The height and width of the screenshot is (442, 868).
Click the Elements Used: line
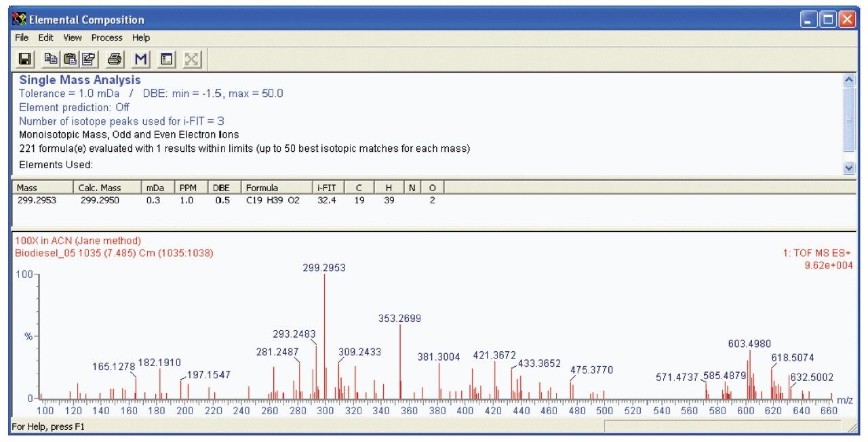[56, 165]
